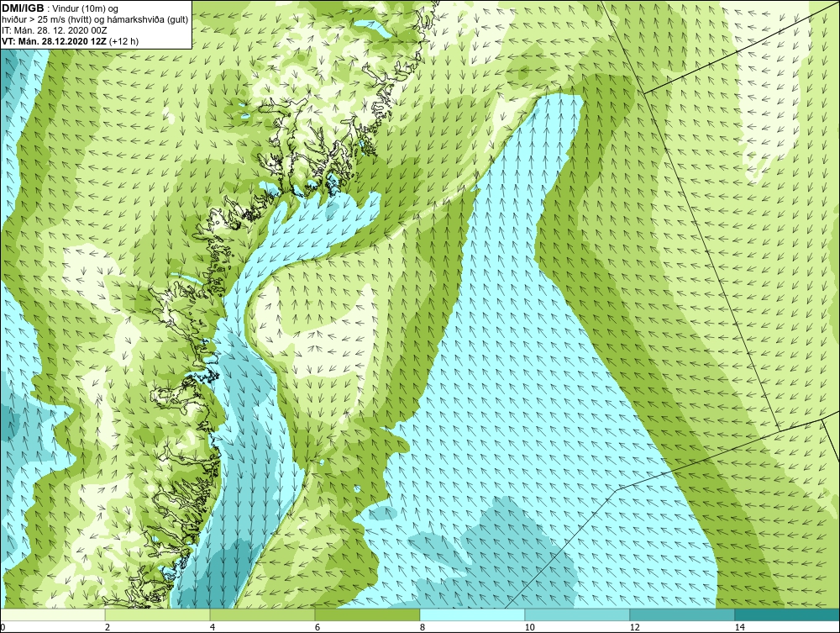This screenshot has height=633, width=840.
Task: Click the darkest teal swatch above 14
Action: [788, 615]
